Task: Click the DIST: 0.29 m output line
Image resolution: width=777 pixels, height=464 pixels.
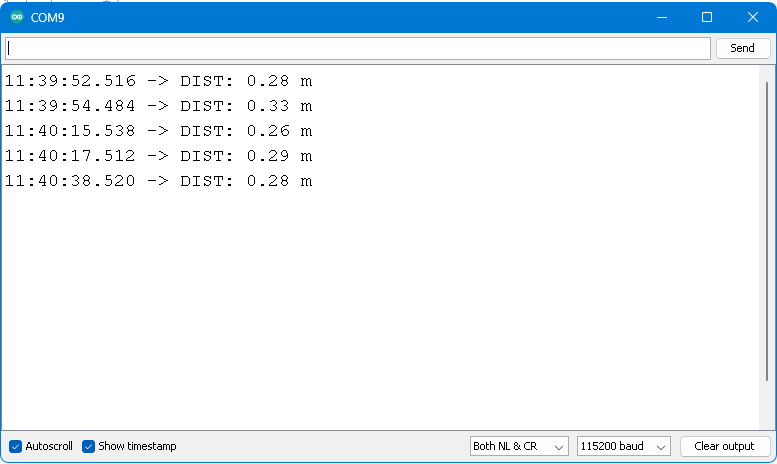Action: (158, 155)
